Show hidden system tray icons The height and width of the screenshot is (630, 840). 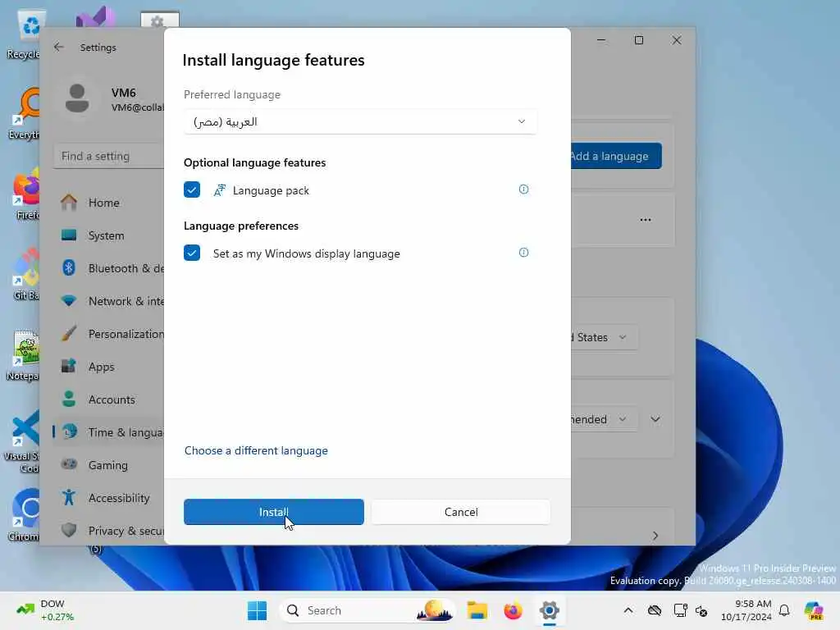tap(628, 610)
